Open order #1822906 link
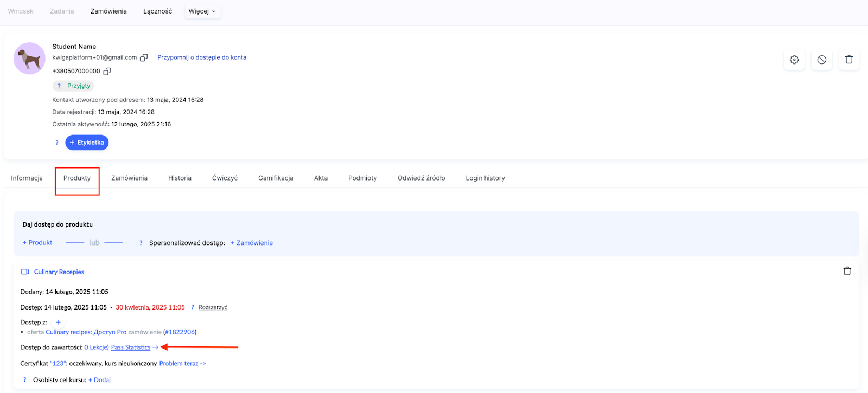 (x=180, y=332)
